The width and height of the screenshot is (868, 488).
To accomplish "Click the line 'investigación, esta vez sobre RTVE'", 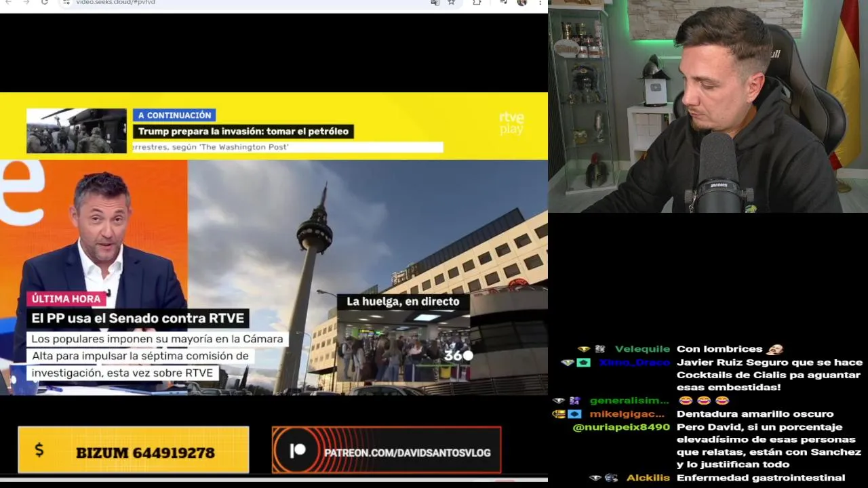I will coord(123,373).
